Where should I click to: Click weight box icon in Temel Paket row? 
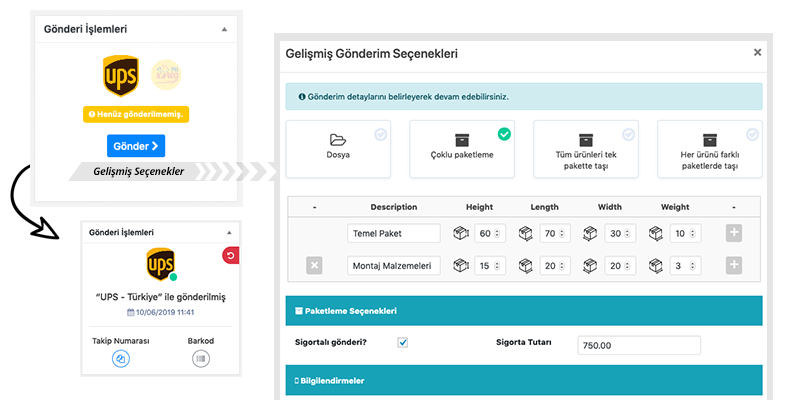656,233
